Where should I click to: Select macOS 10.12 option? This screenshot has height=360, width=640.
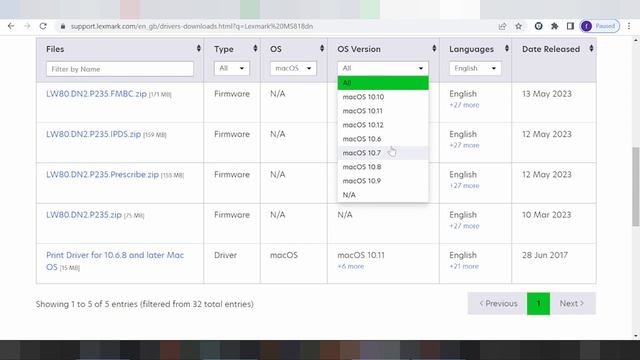[383, 125]
